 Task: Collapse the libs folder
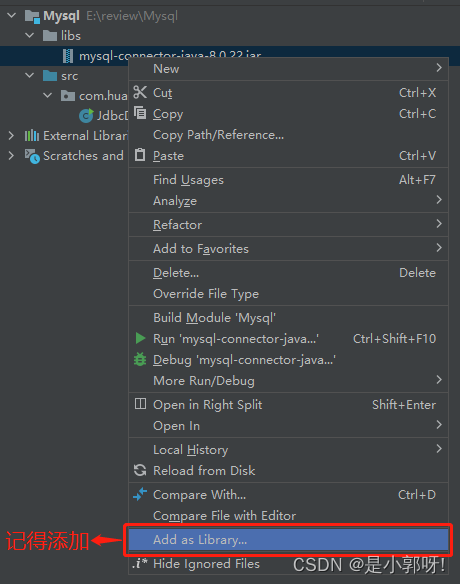[29, 35]
